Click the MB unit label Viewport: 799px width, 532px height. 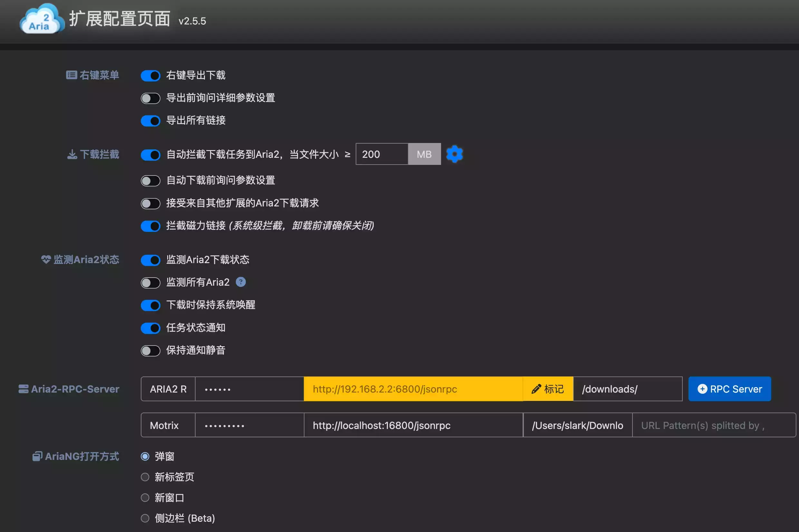tap(424, 154)
